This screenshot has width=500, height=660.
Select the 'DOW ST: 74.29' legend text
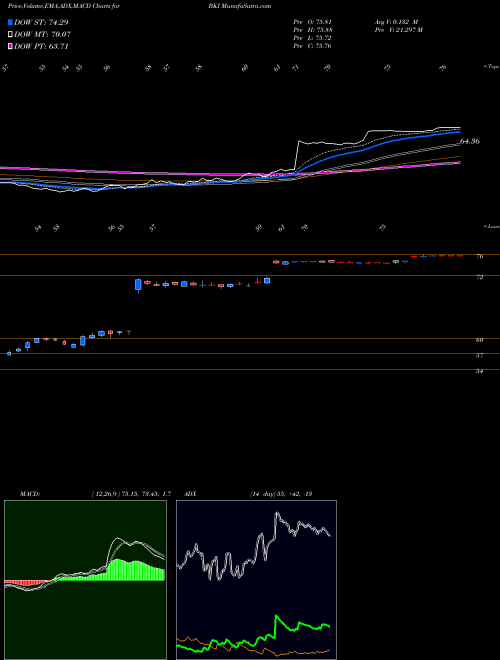(x=41, y=23)
